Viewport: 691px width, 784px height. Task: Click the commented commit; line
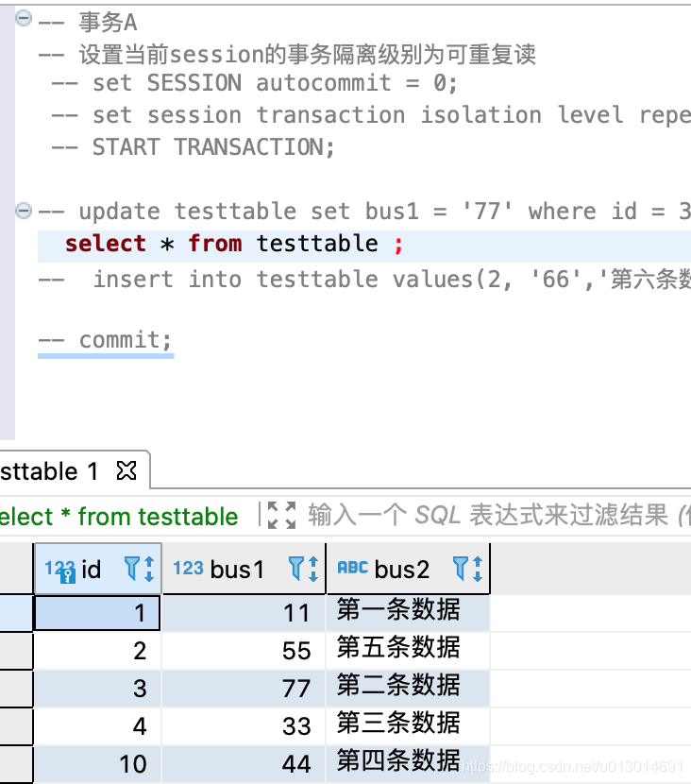[x=106, y=340]
